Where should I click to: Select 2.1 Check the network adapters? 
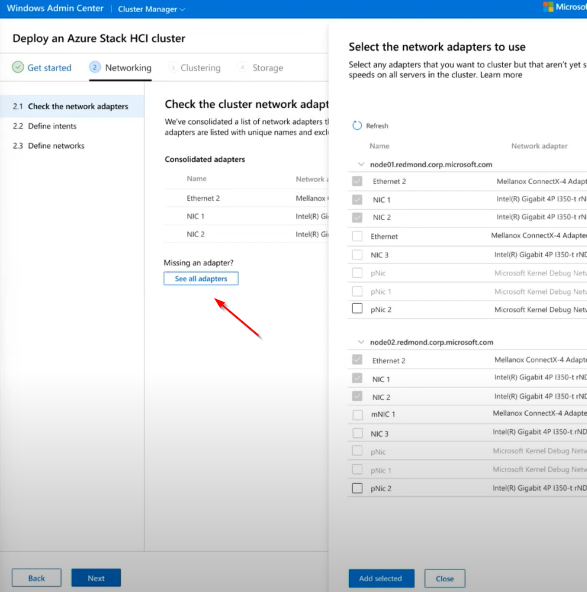point(72,106)
